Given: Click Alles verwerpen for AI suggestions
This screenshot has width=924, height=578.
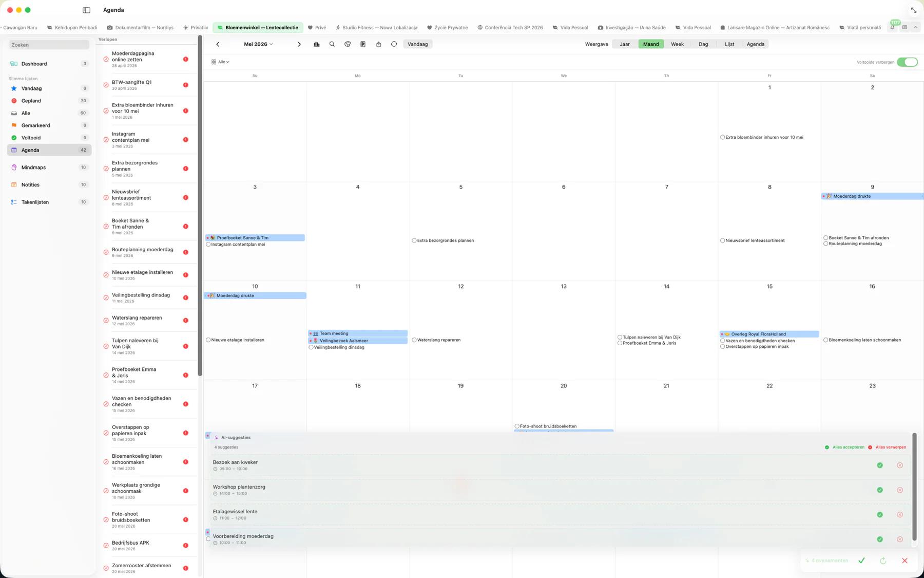Looking at the screenshot, I should (887, 447).
